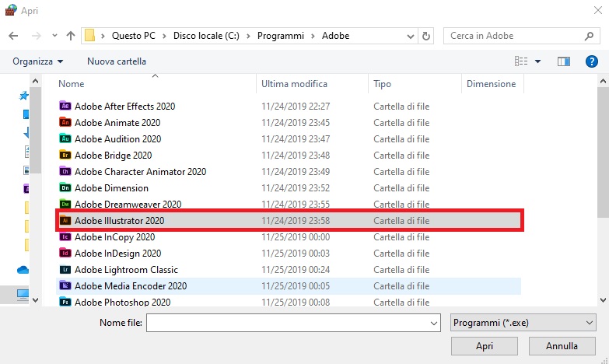Click the search magnifier icon
Image resolution: width=609 pixels, height=364 pixels.
[589, 36]
